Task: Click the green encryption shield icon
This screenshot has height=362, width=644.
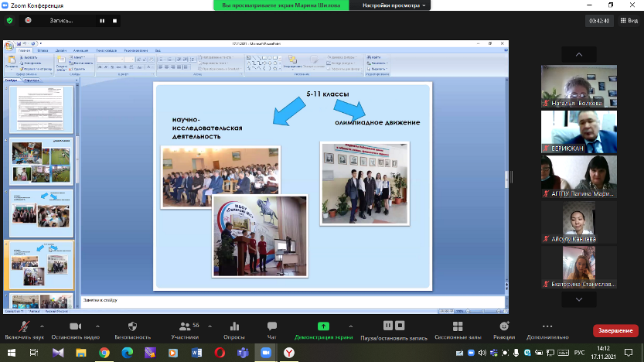Action: pyautogui.click(x=9, y=21)
